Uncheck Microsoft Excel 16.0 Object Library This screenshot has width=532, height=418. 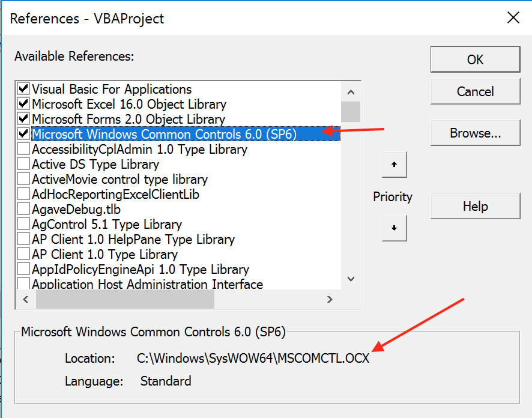pos(23,104)
